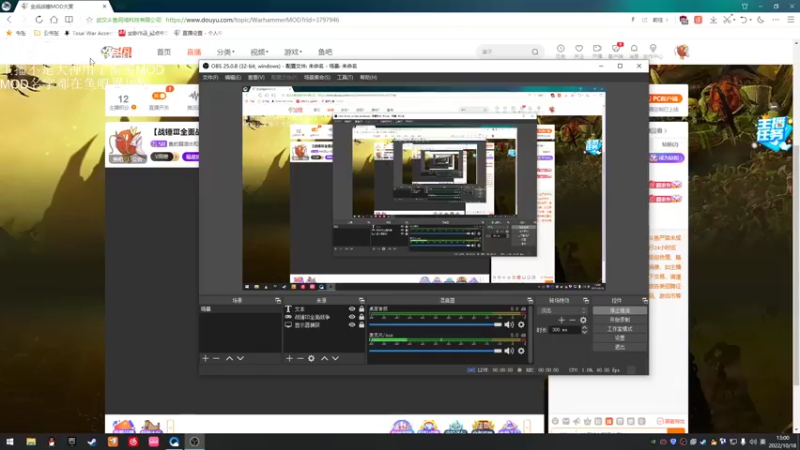This screenshot has height=450, width=800.
Task: Go to Douyu 首页 link
Action: click(164, 52)
